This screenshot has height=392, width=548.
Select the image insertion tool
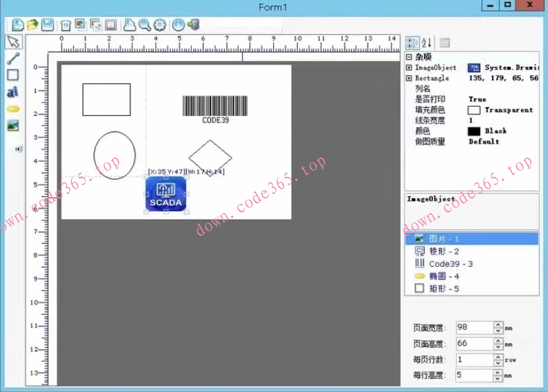(13, 125)
